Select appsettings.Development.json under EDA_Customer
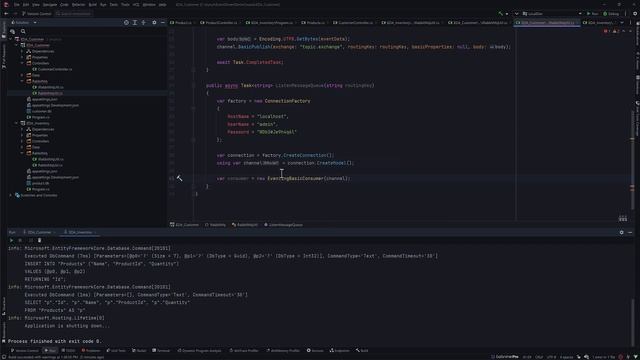640x360 pixels. (x=53, y=105)
